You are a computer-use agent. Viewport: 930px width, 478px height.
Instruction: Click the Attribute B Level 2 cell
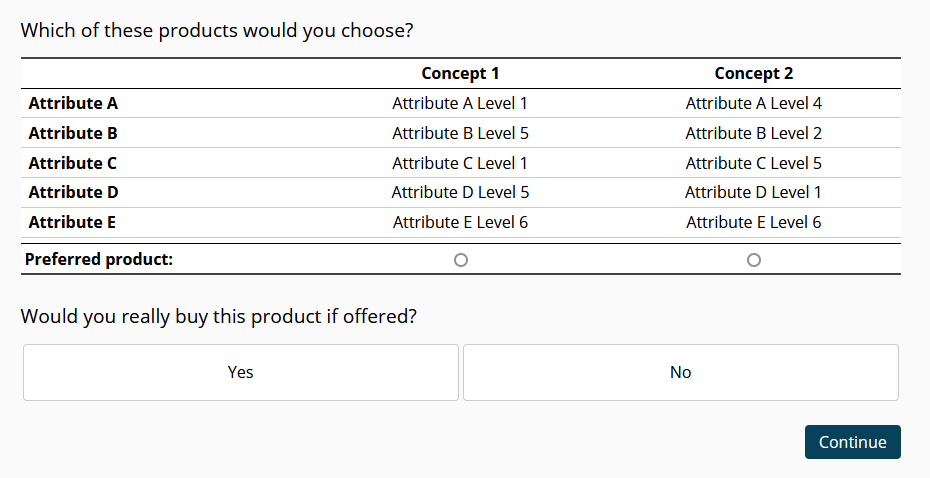click(x=754, y=133)
